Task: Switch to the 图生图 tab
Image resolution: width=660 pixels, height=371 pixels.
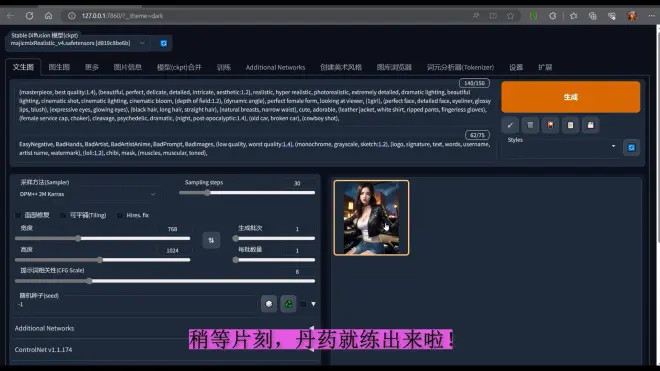Action: [59, 67]
